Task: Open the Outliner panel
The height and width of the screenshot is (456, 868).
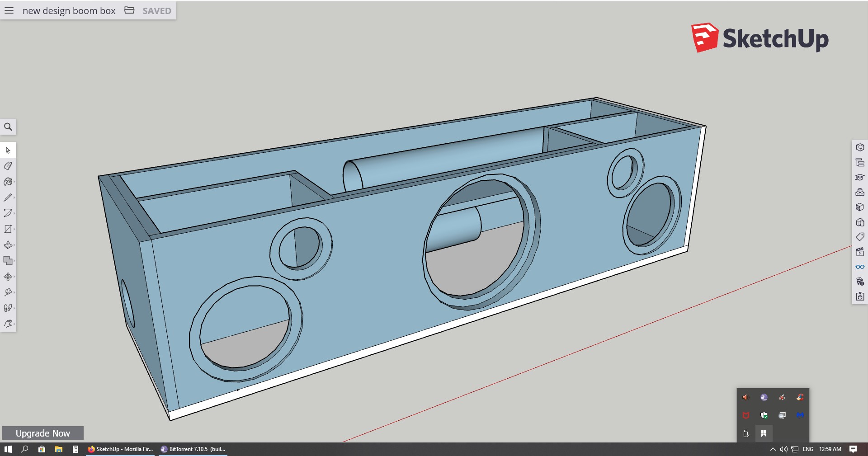Action: pyautogui.click(x=860, y=162)
